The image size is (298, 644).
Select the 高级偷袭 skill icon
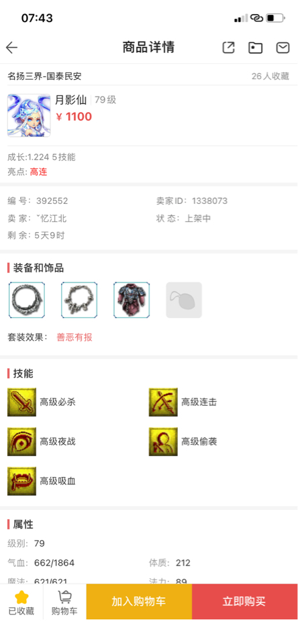coord(163,441)
